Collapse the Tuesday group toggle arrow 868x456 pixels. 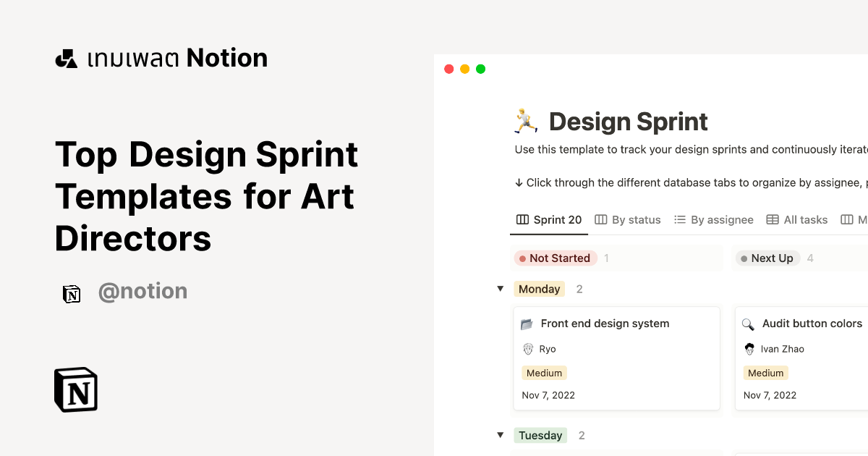click(500, 435)
